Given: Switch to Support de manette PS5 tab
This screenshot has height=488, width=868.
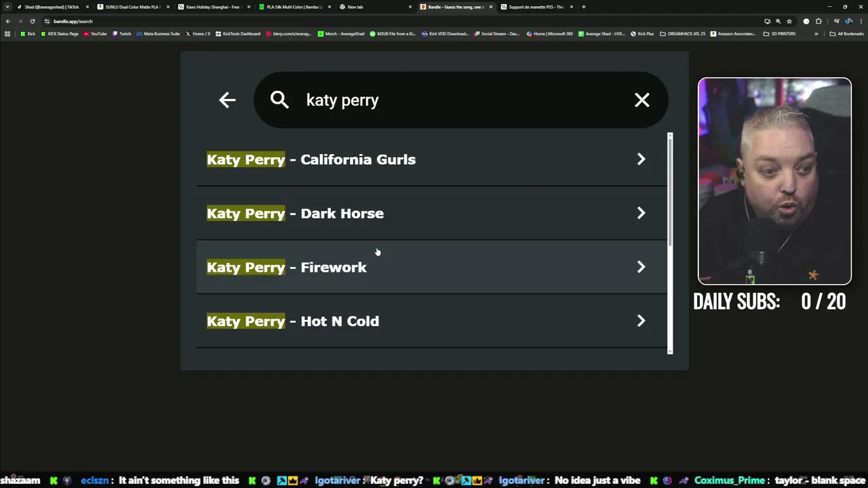Looking at the screenshot, I should coord(537,7).
